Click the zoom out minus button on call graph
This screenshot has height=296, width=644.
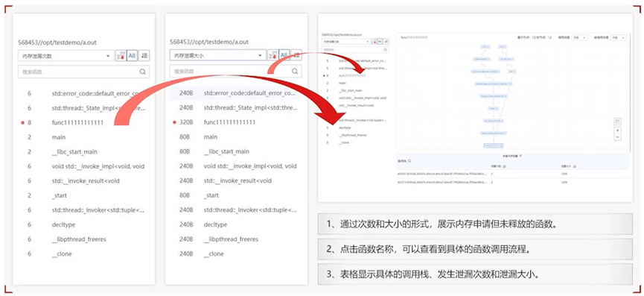(x=618, y=137)
